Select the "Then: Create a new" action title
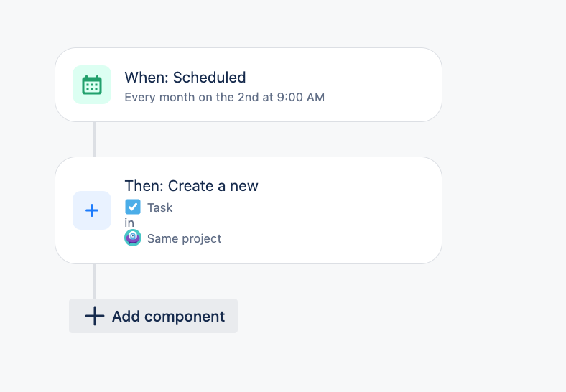 point(191,186)
